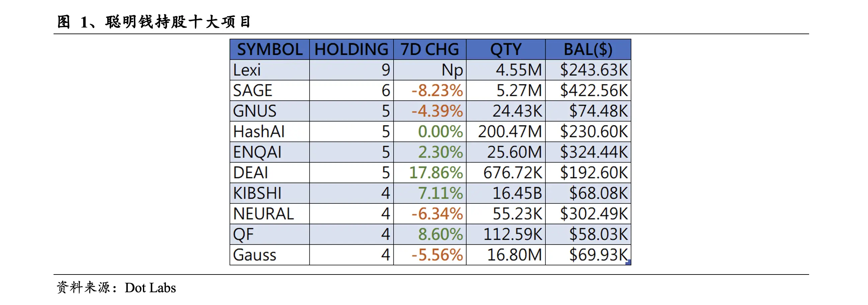Click the Dot Labs source text
The width and height of the screenshot is (868, 305).
[150, 288]
